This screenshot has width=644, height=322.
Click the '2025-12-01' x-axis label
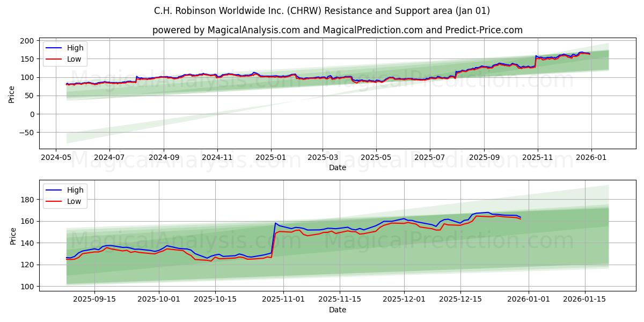coord(404,299)
